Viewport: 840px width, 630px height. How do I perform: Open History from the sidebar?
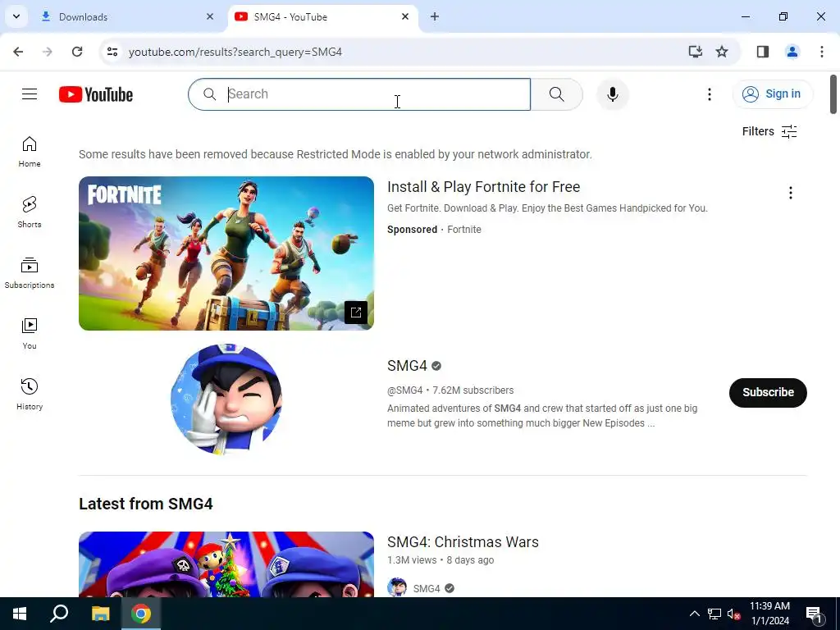click(30, 394)
